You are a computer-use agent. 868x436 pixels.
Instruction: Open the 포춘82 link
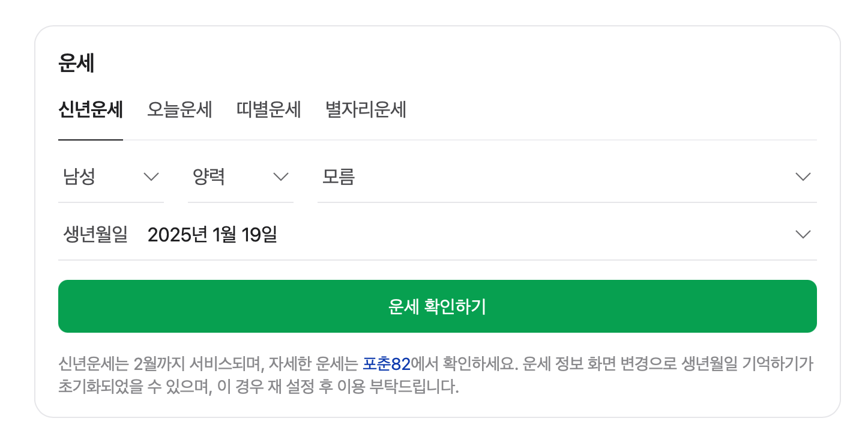tap(388, 361)
